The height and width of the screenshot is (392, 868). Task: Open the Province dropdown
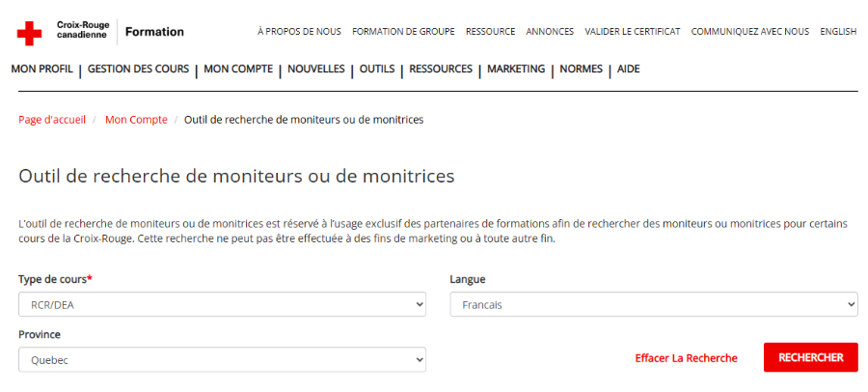pos(222,359)
